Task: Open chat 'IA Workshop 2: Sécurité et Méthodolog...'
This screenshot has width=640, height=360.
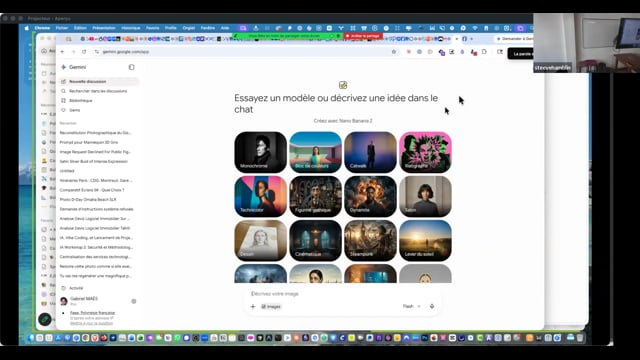Action: coord(96,247)
